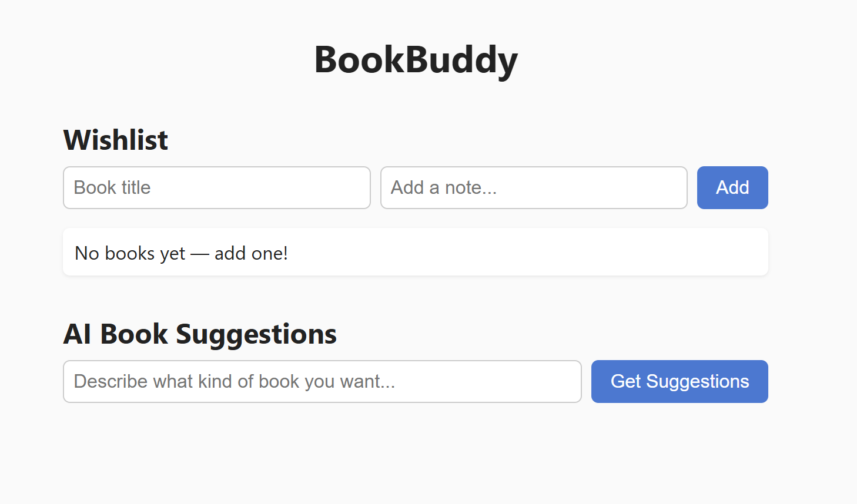Click the AI Book Suggestions heading
Image resolution: width=857 pixels, height=504 pixels.
(200, 334)
